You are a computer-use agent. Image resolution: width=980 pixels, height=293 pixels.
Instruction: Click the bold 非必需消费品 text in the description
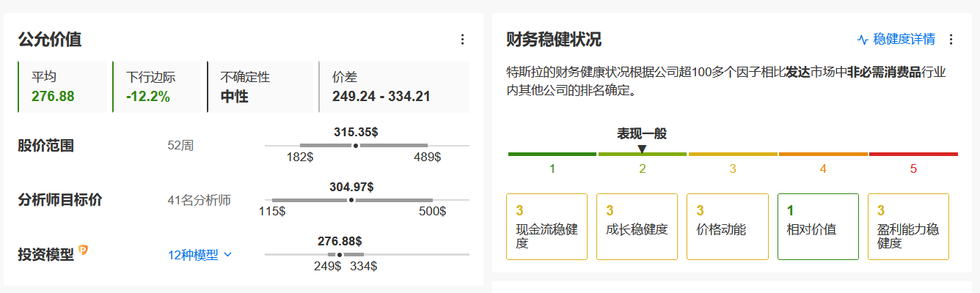point(885,73)
